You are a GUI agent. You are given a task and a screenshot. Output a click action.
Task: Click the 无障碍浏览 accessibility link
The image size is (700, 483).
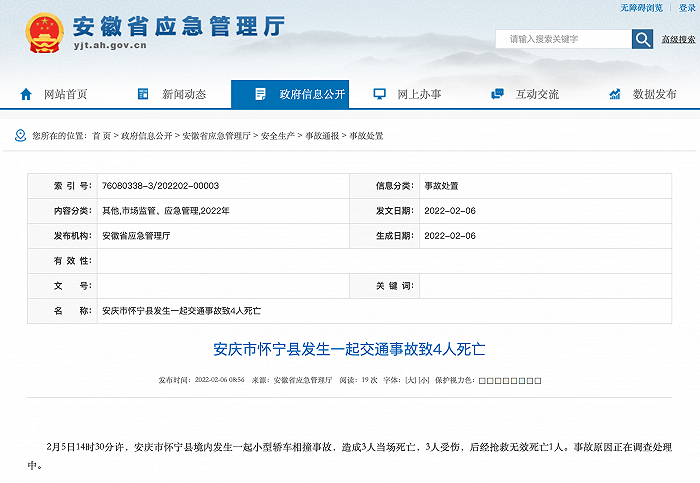641,8
